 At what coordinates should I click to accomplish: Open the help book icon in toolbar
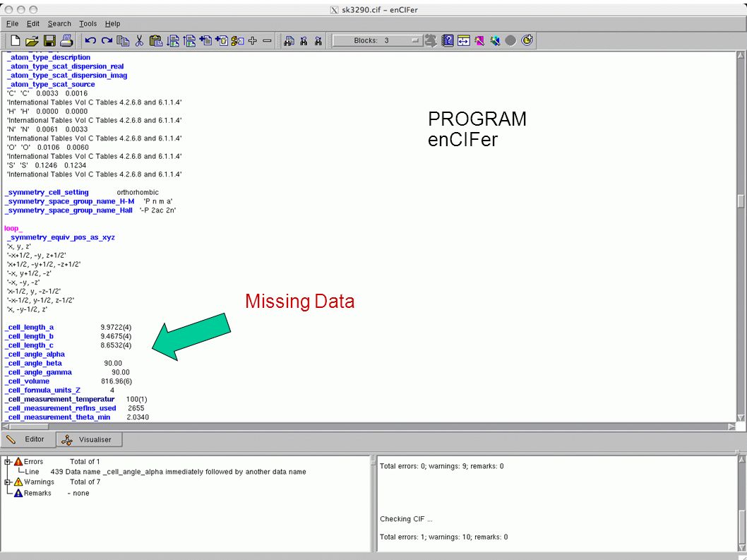(x=448, y=41)
